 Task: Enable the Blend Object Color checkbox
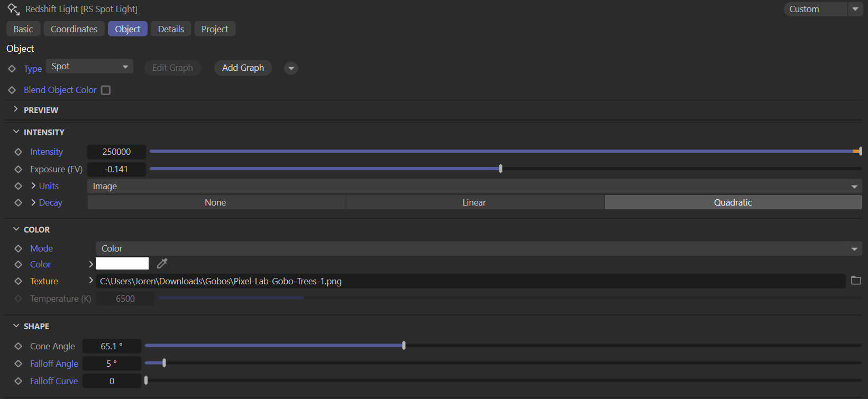(x=106, y=90)
